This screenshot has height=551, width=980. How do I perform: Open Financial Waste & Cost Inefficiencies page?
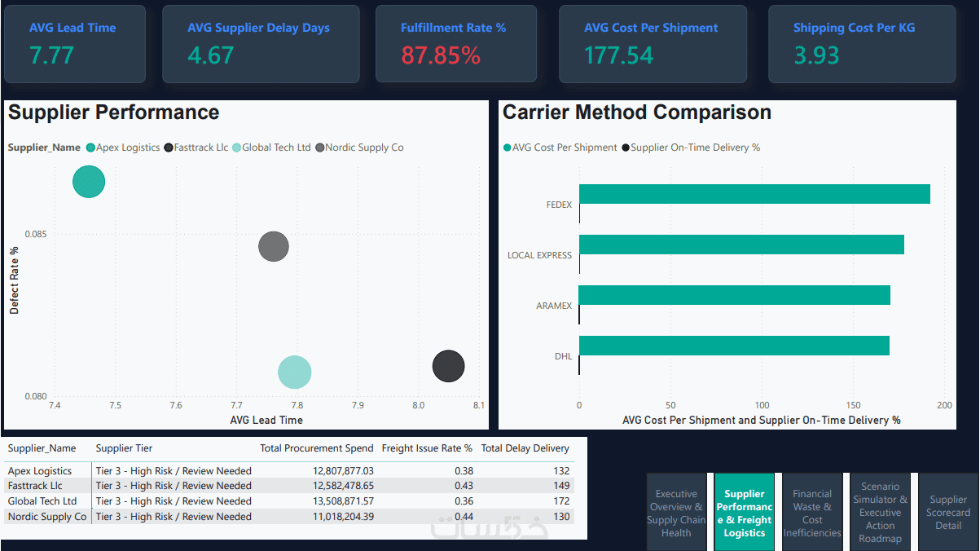(812, 513)
